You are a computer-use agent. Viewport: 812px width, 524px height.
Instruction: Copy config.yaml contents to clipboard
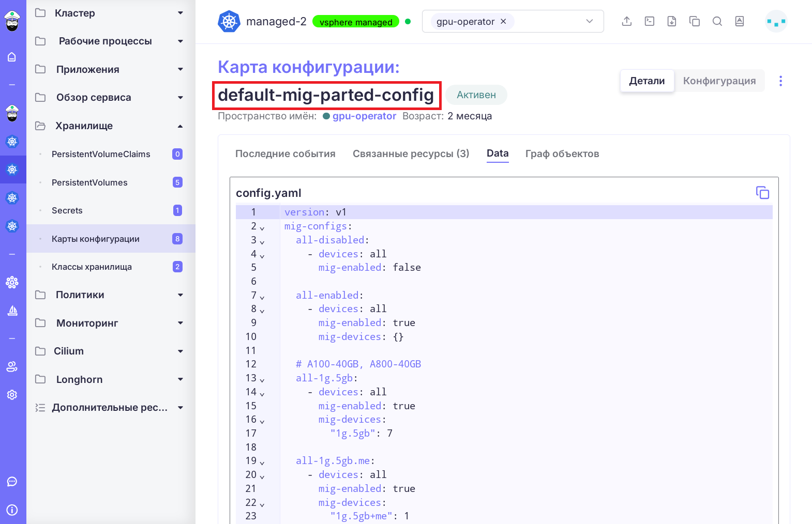762,193
